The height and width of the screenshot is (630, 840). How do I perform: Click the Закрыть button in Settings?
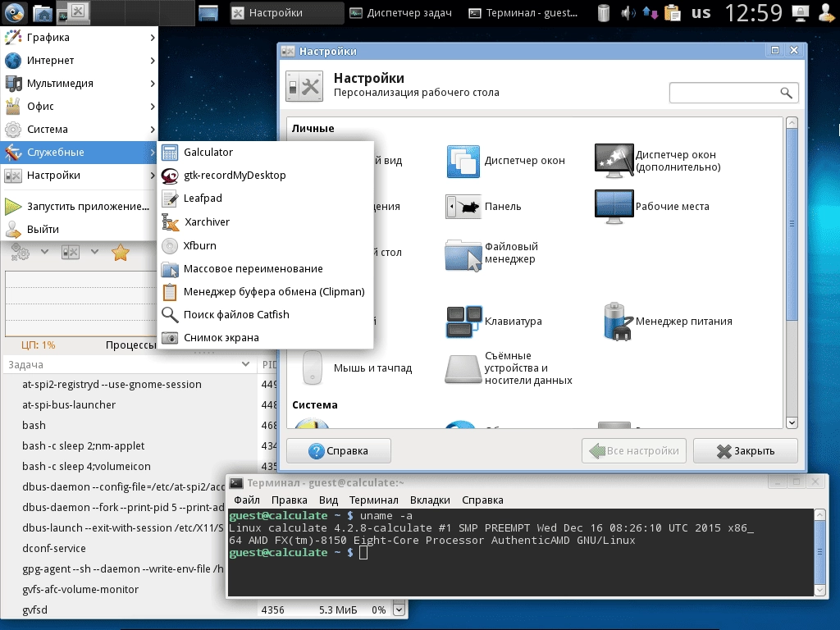pos(745,451)
